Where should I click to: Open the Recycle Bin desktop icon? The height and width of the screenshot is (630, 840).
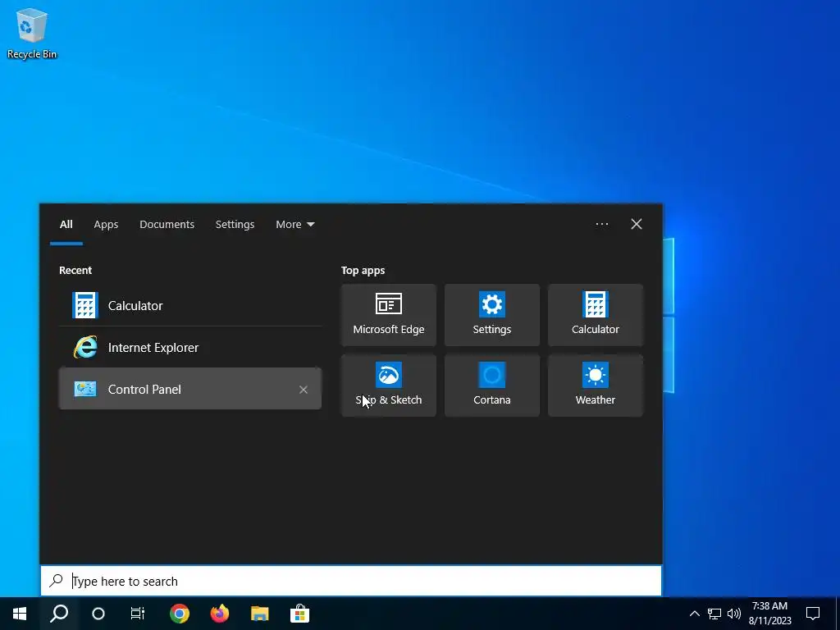(32, 33)
